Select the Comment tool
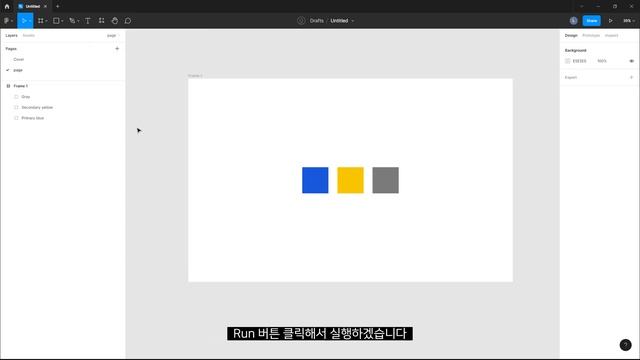Image resolution: width=640 pixels, height=360 pixels. (x=128, y=20)
